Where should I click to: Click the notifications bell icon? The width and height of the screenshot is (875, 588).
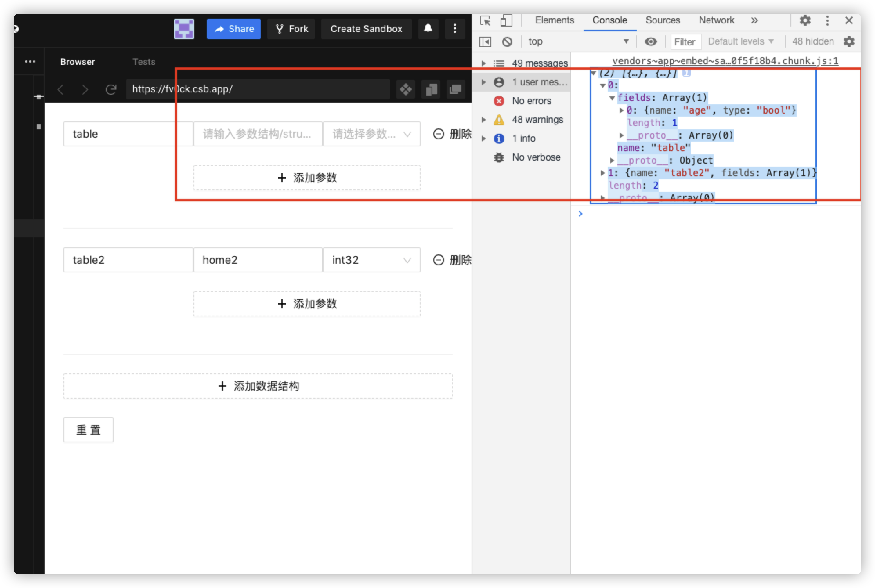tap(428, 29)
